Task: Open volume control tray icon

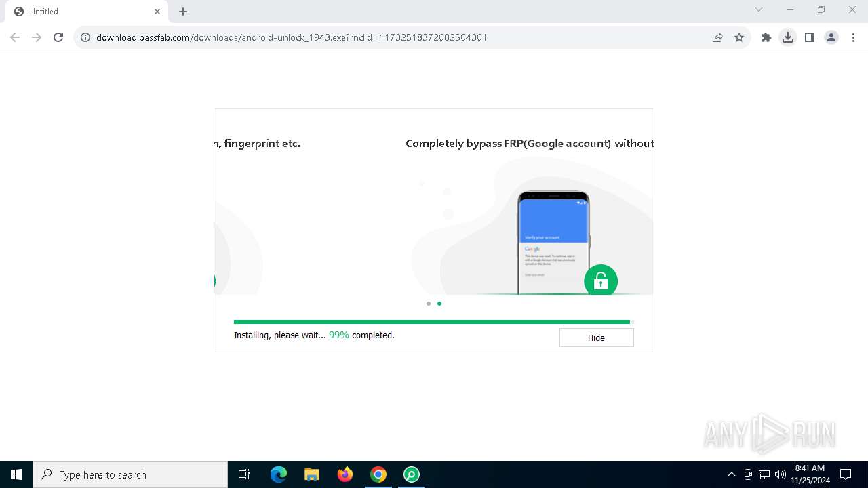Action: click(x=781, y=474)
